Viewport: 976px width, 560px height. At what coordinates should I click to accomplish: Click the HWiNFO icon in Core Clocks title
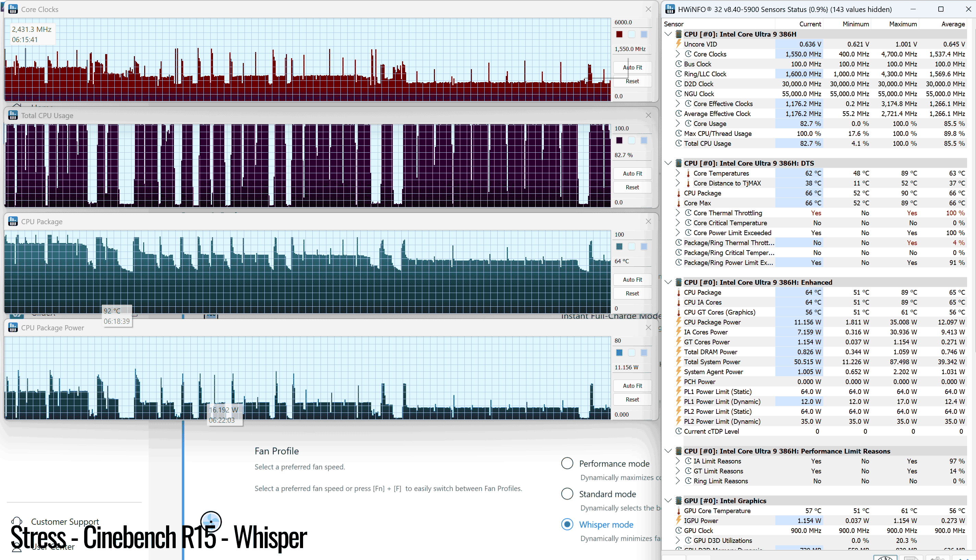13,9
